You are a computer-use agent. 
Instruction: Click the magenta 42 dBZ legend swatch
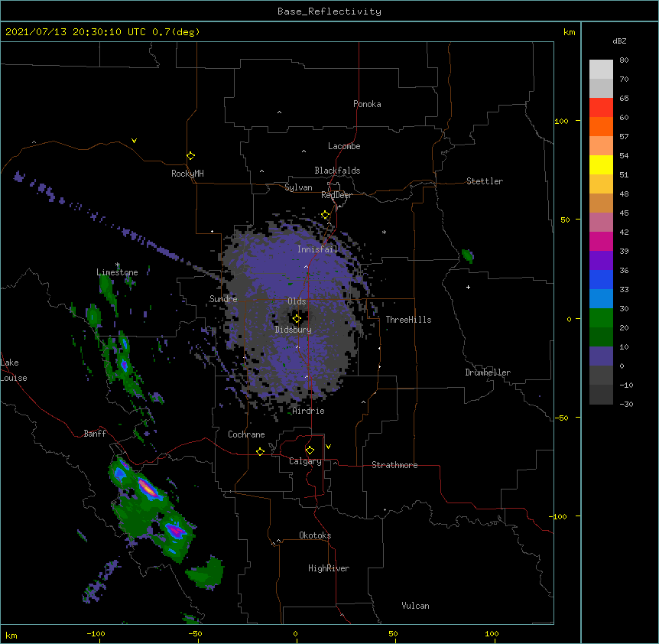tap(601, 241)
